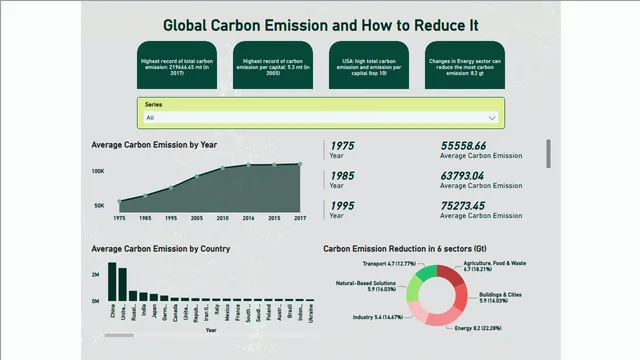Click the France axis label in country chart
Screen dimensions: 640x360
point(238,313)
